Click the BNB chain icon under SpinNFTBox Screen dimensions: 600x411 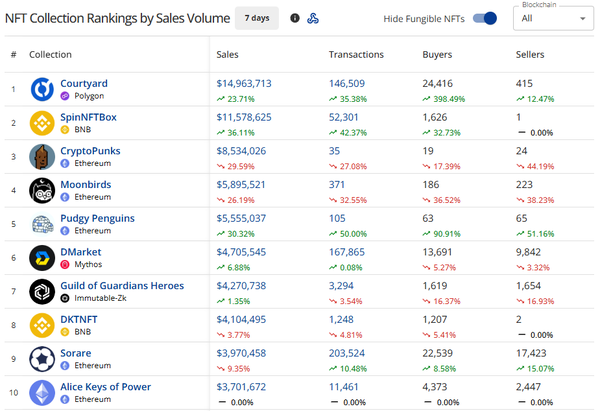(x=65, y=130)
